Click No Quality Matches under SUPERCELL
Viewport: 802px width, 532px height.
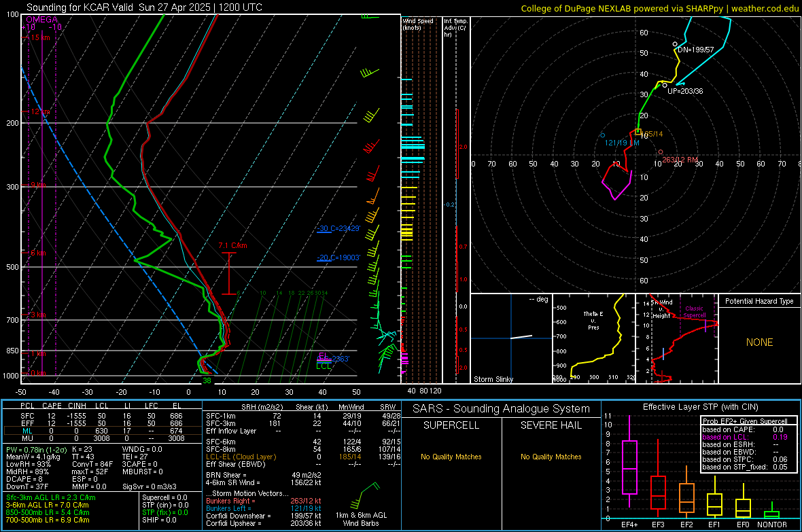(451, 457)
